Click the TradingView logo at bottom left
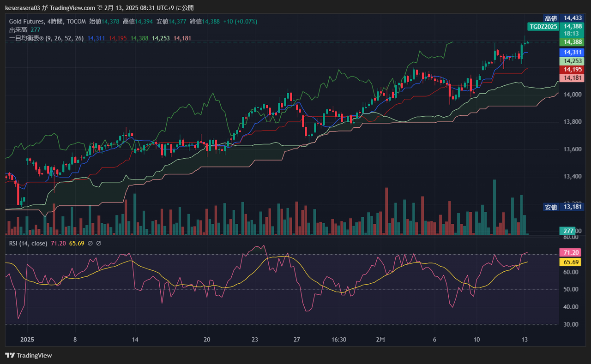 coord(29,355)
